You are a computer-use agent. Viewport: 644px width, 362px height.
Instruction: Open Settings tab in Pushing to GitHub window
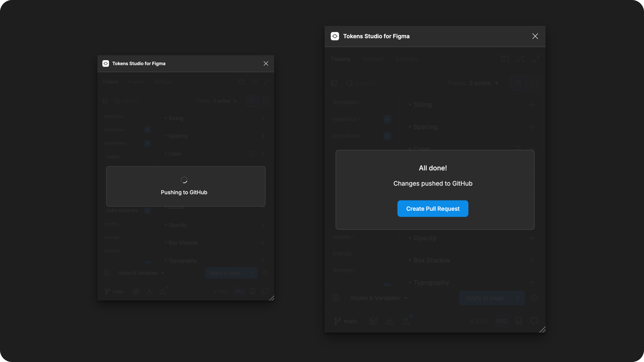coord(163,82)
